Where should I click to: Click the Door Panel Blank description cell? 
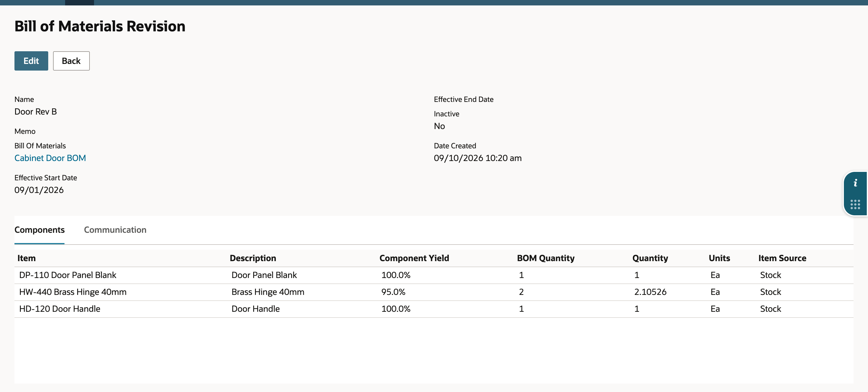pyautogui.click(x=264, y=275)
